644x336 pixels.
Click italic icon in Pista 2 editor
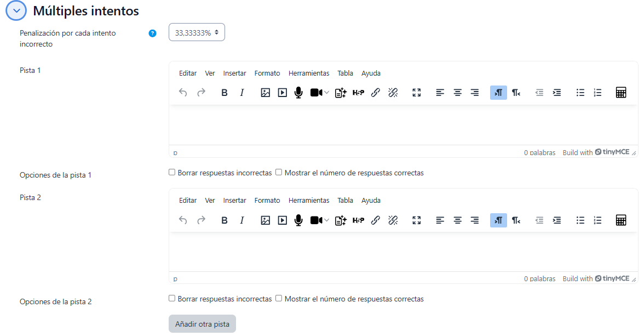[x=242, y=220]
